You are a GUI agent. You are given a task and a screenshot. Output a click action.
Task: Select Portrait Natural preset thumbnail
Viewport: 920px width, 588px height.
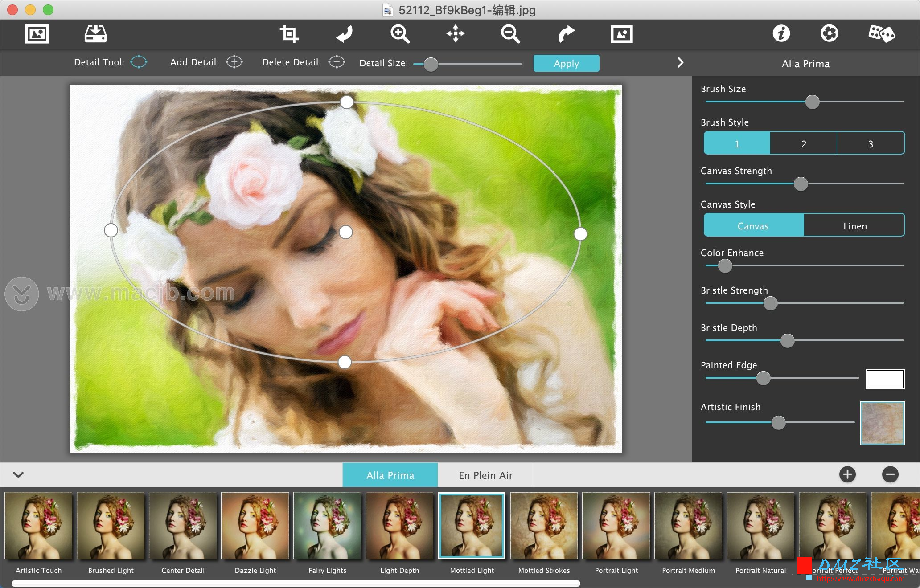761,526
